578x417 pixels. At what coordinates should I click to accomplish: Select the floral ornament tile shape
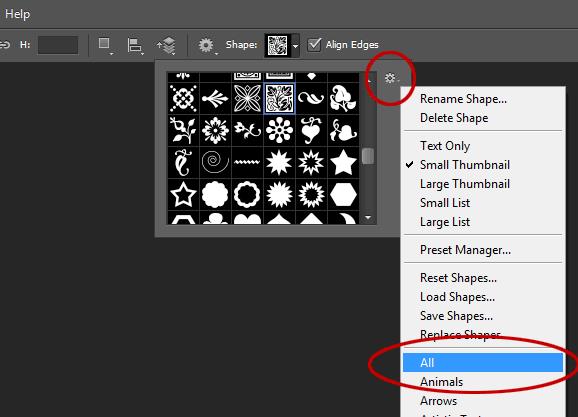tap(279, 98)
